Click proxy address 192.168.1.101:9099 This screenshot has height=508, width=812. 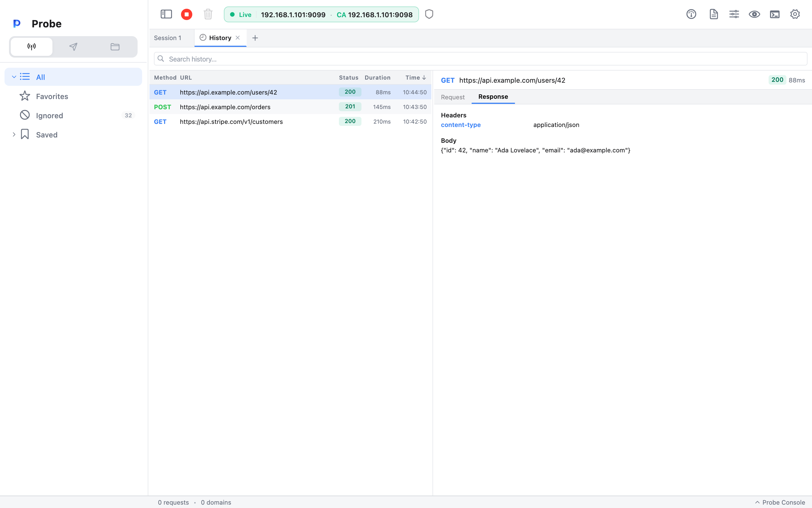pos(293,14)
